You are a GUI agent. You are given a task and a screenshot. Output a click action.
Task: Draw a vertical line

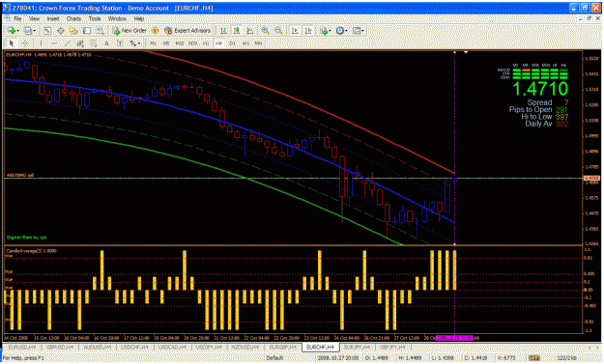point(41,43)
